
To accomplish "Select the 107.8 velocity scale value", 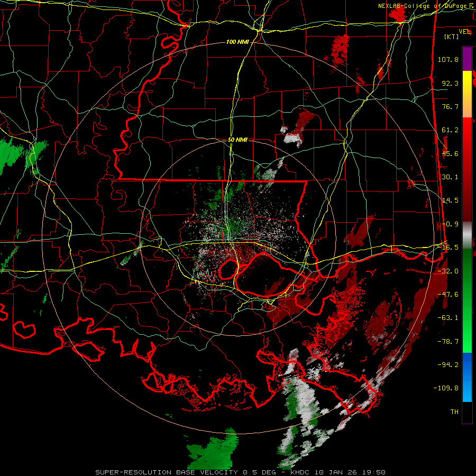I will coord(448,59).
